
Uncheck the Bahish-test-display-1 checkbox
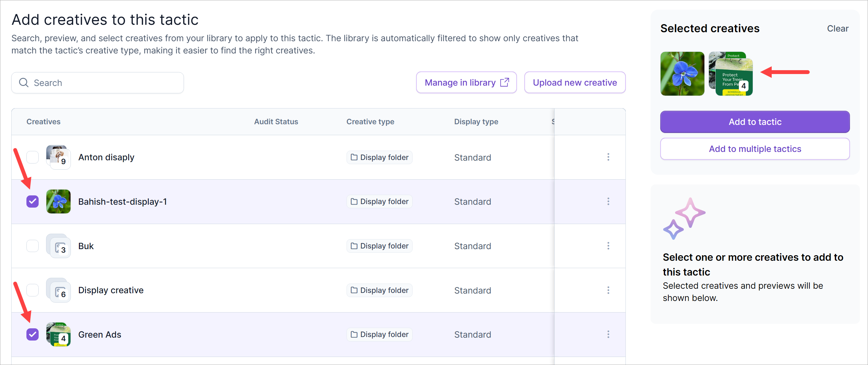coord(32,201)
